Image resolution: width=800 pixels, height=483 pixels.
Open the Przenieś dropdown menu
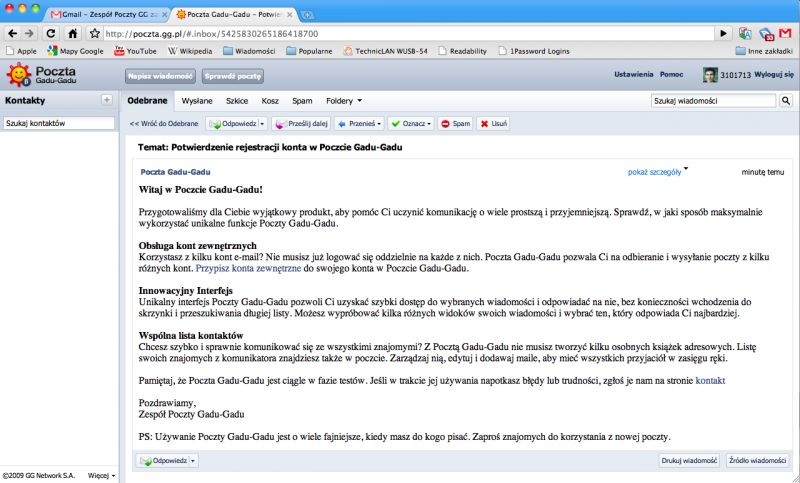360,124
